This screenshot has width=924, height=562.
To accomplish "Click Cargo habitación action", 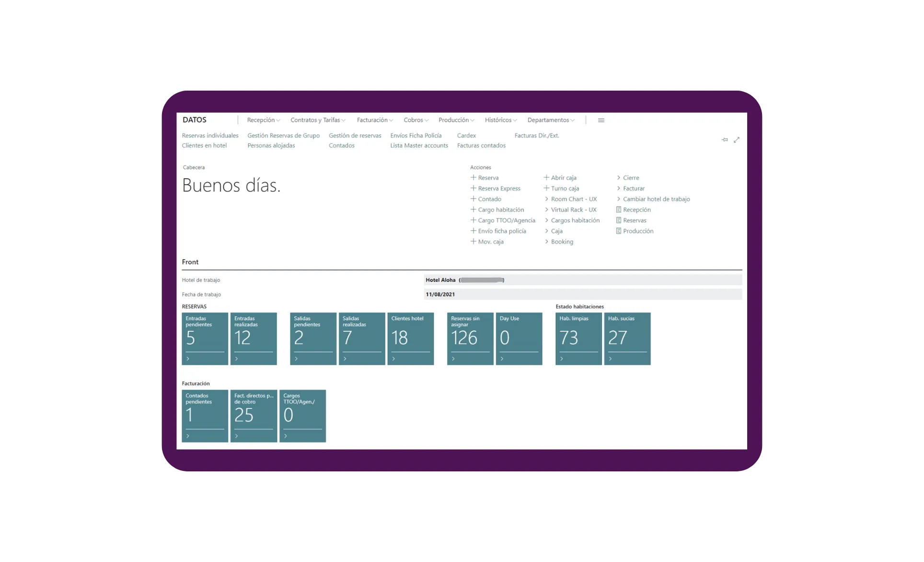I will point(501,210).
